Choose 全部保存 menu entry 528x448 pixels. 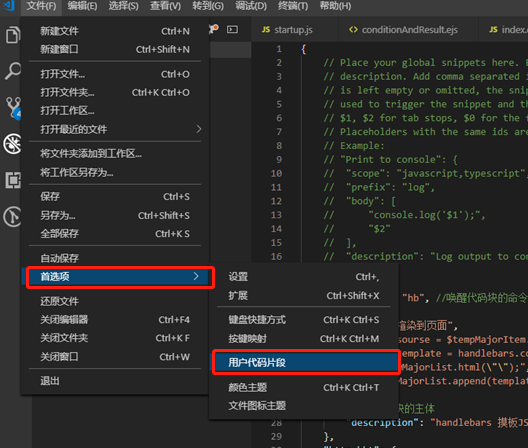[x=114, y=234]
